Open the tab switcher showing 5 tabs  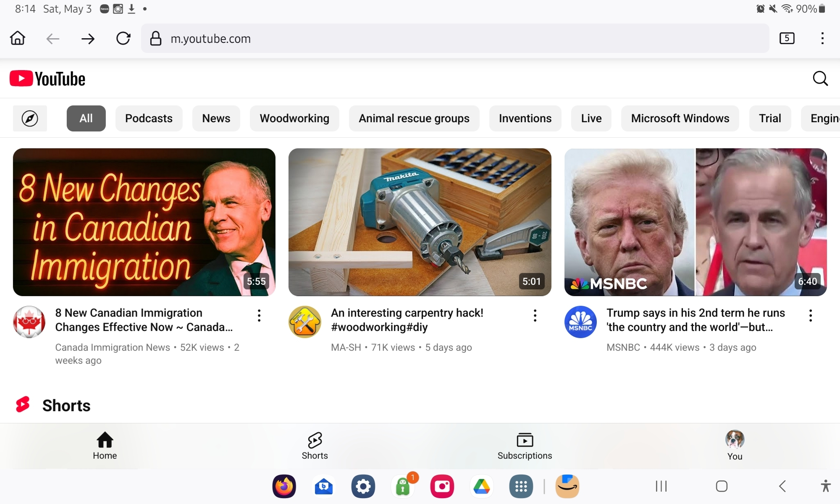tap(787, 38)
